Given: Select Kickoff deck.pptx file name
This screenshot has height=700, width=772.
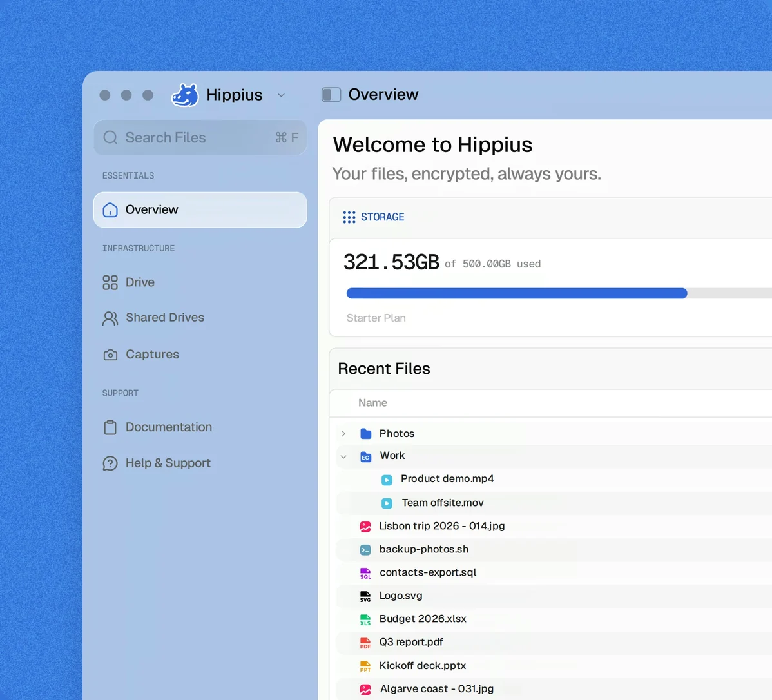Looking at the screenshot, I should tap(423, 666).
